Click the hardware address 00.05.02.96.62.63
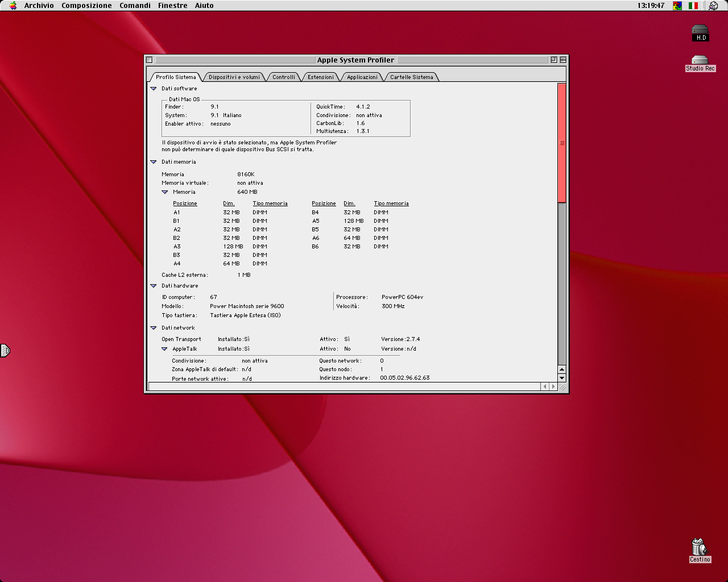728x582 pixels. [405, 378]
